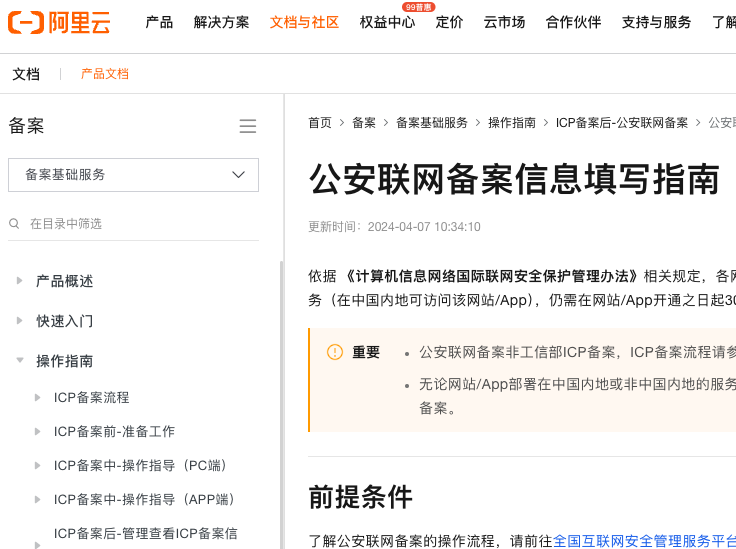Select 定价 in the top navigation
This screenshot has height=549, width=736.
click(449, 22)
